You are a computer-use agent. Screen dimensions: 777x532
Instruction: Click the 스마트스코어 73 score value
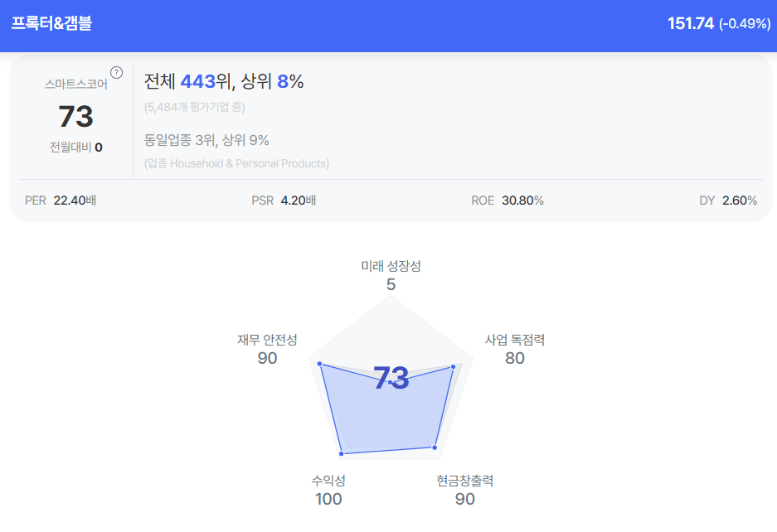[75, 117]
